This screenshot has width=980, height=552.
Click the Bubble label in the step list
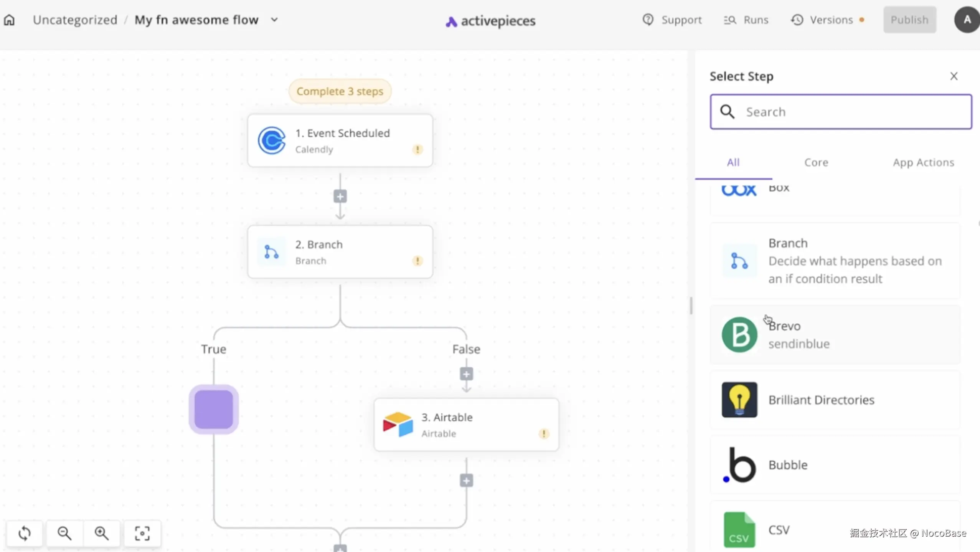(788, 465)
